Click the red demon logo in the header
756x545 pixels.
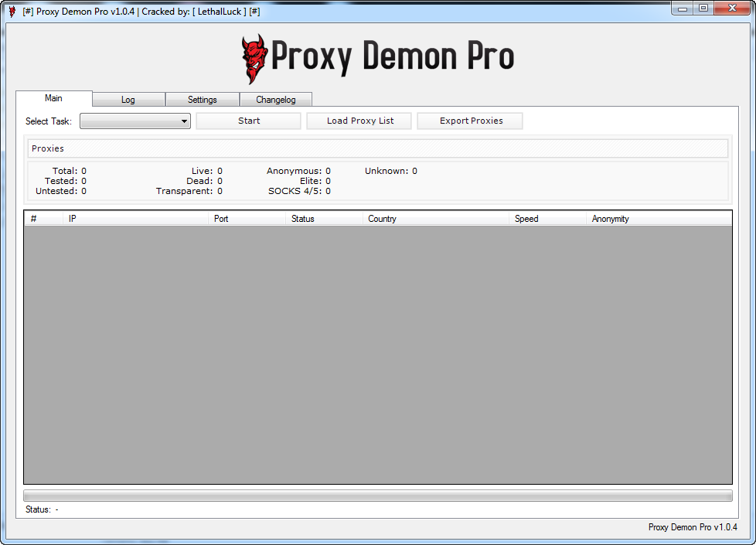(x=254, y=59)
